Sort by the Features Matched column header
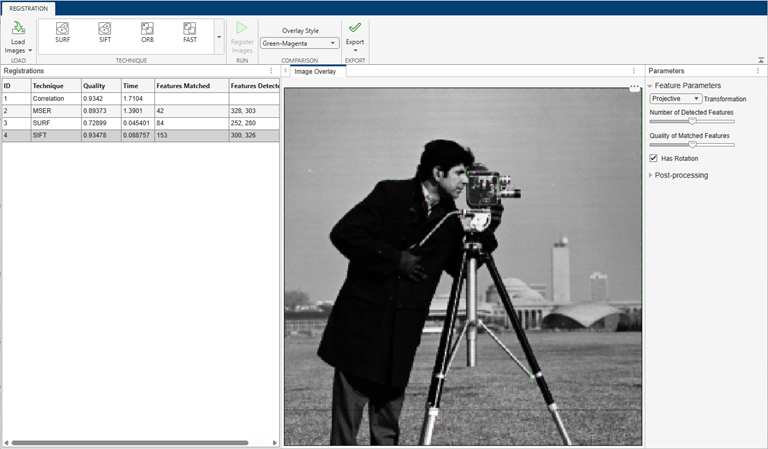This screenshot has width=768, height=449. 191,86
